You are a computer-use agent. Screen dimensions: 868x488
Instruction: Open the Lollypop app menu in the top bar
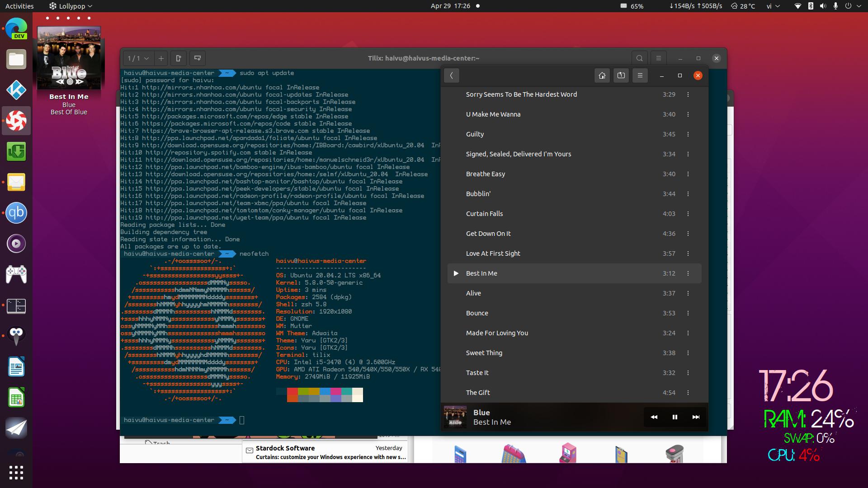71,6
